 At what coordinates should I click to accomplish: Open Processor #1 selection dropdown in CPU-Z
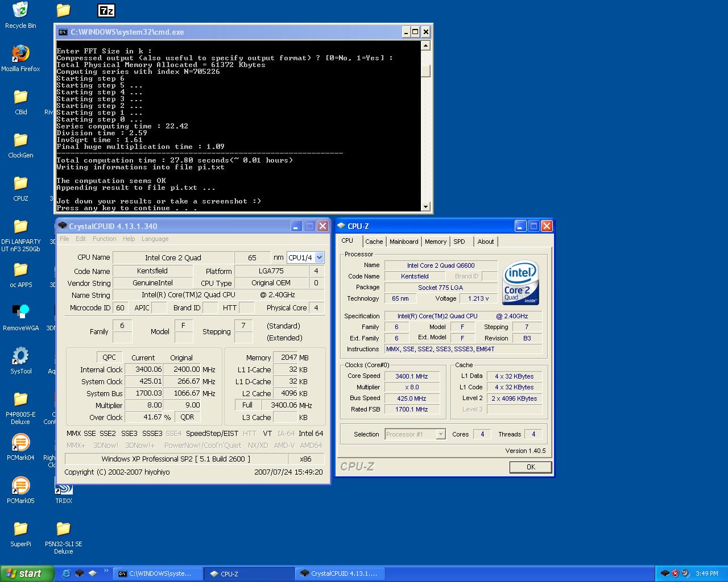(x=440, y=434)
